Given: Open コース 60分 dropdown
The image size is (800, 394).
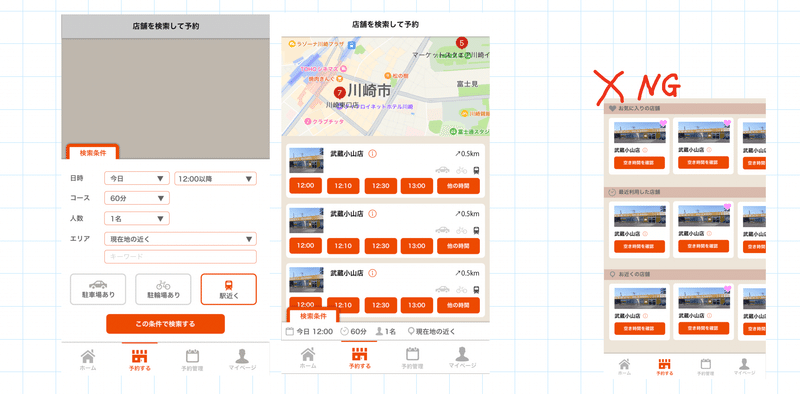Looking at the screenshot, I should click(137, 198).
